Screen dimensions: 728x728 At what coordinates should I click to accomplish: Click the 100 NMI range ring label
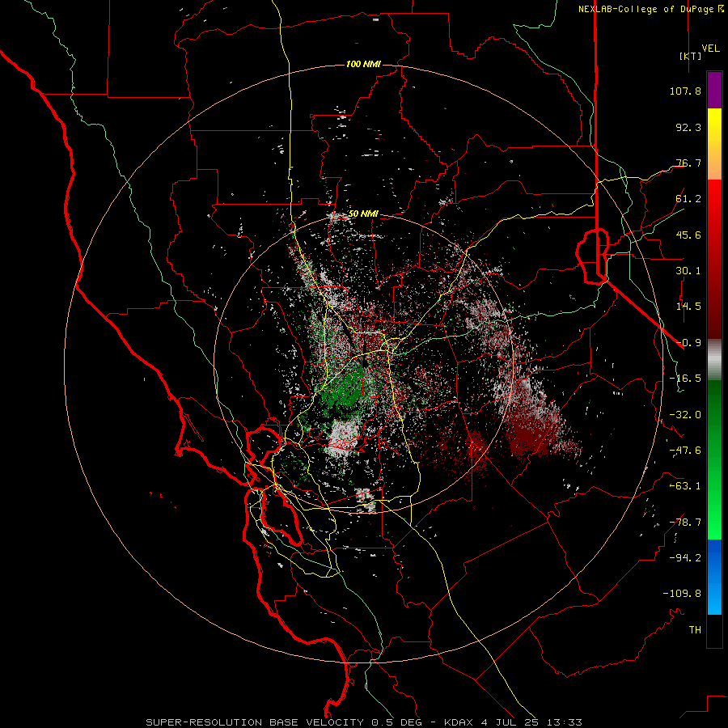click(x=363, y=64)
